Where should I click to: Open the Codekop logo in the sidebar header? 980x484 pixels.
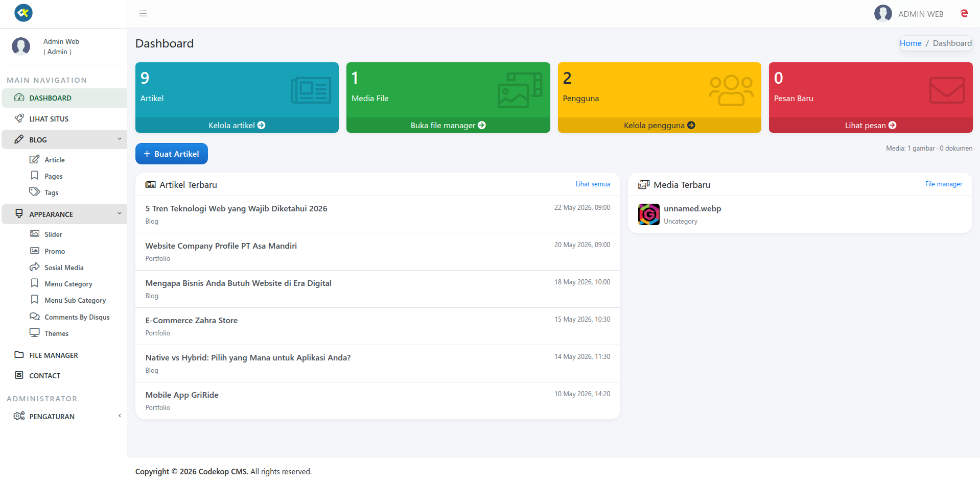(24, 13)
